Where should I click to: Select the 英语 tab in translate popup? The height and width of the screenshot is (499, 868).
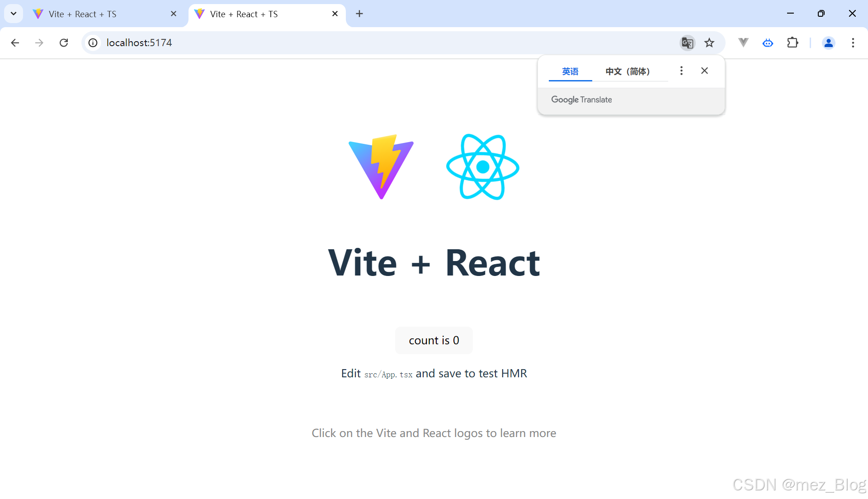[x=570, y=71]
